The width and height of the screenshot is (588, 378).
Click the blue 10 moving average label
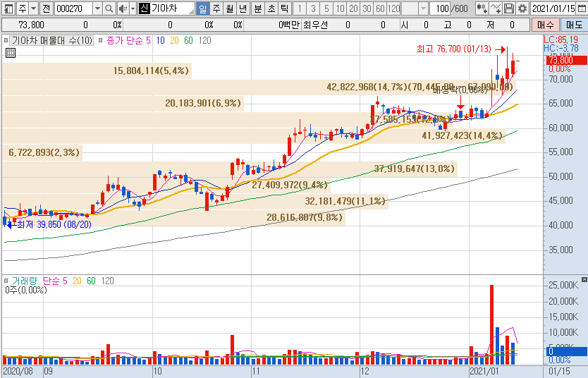pos(161,40)
